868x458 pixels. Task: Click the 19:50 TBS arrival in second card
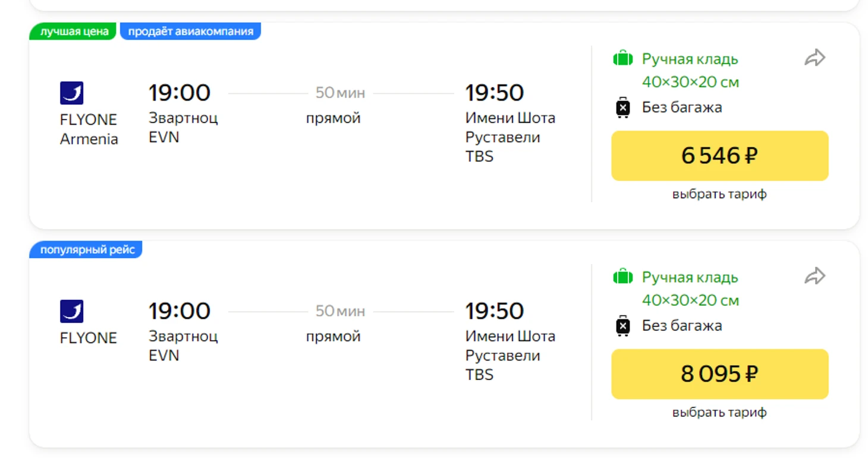[x=510, y=342]
